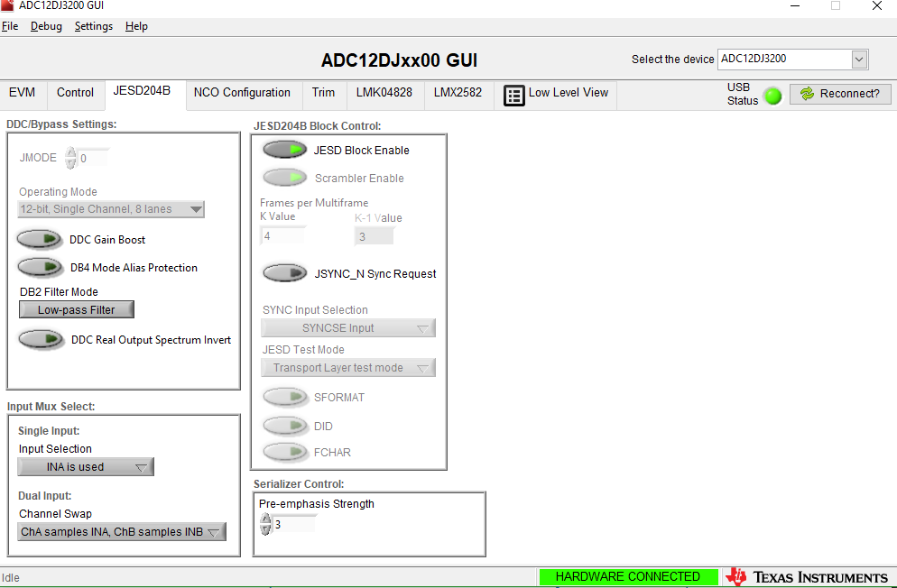Screen dimensions: 897x588
Task: Click the ADC12DJxx00 GUI heading
Action: click(399, 60)
